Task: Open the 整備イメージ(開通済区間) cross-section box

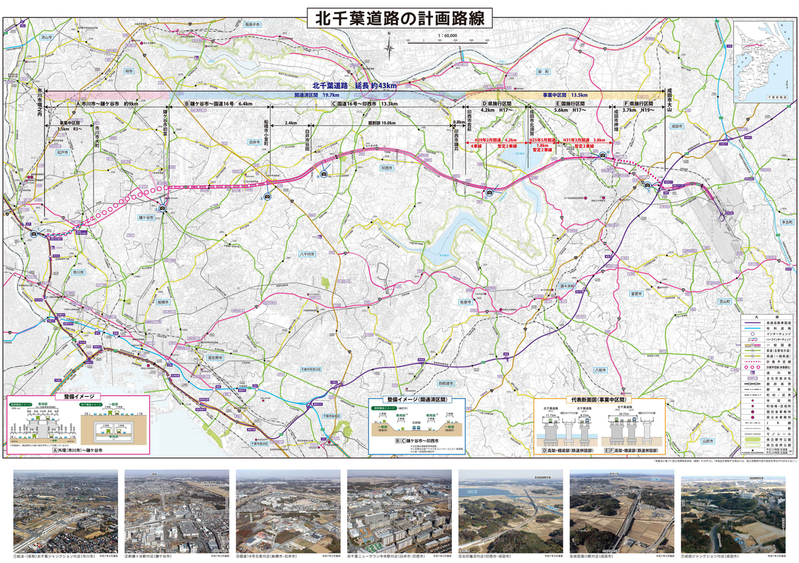Action: point(417,426)
